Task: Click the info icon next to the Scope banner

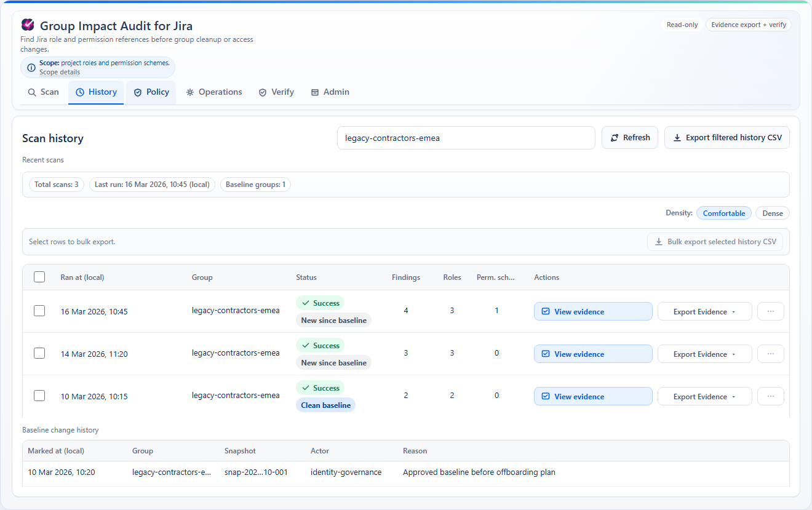Action: (x=31, y=67)
